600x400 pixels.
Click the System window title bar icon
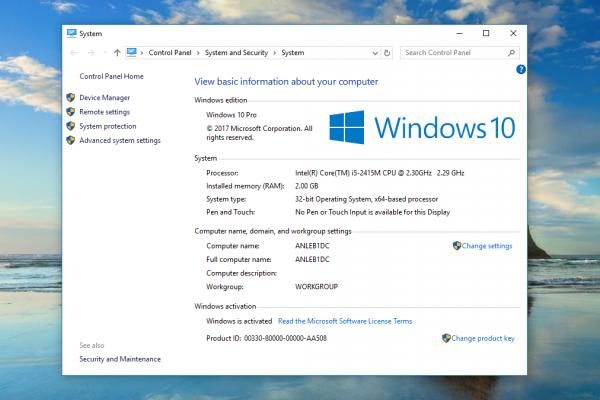coord(72,33)
